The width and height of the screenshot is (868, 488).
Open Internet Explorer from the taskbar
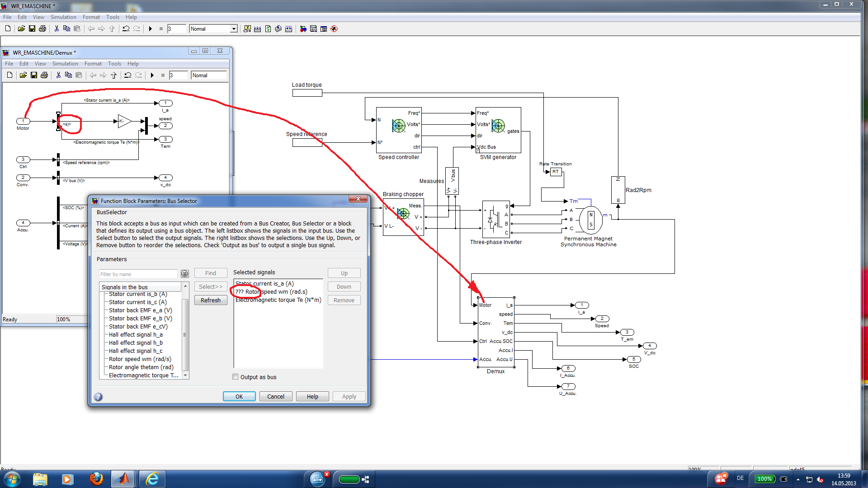(x=152, y=479)
